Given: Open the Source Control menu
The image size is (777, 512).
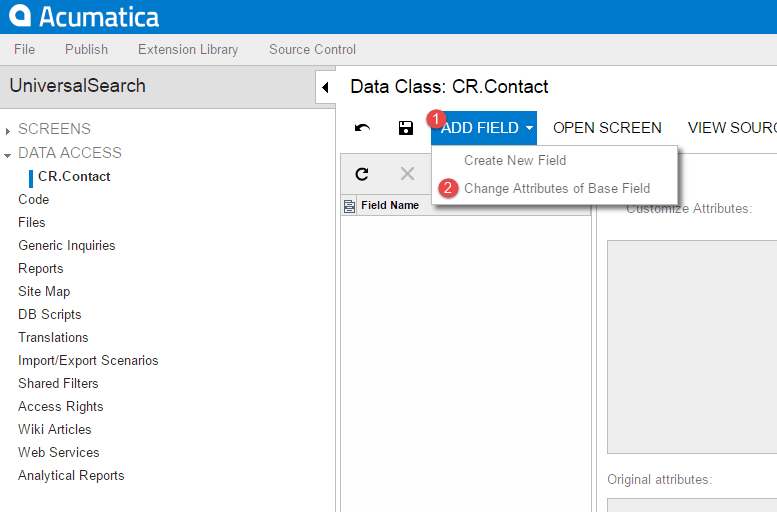Looking at the screenshot, I should click(312, 50).
